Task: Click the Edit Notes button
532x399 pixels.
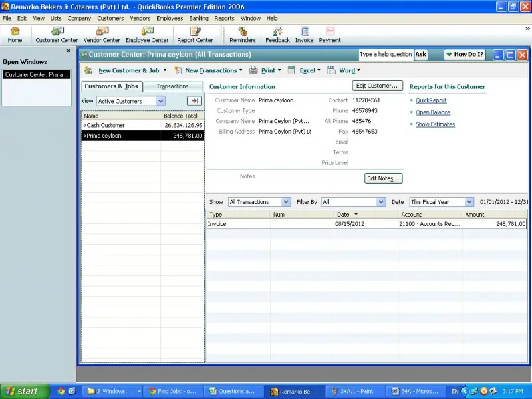Action: coord(384,178)
